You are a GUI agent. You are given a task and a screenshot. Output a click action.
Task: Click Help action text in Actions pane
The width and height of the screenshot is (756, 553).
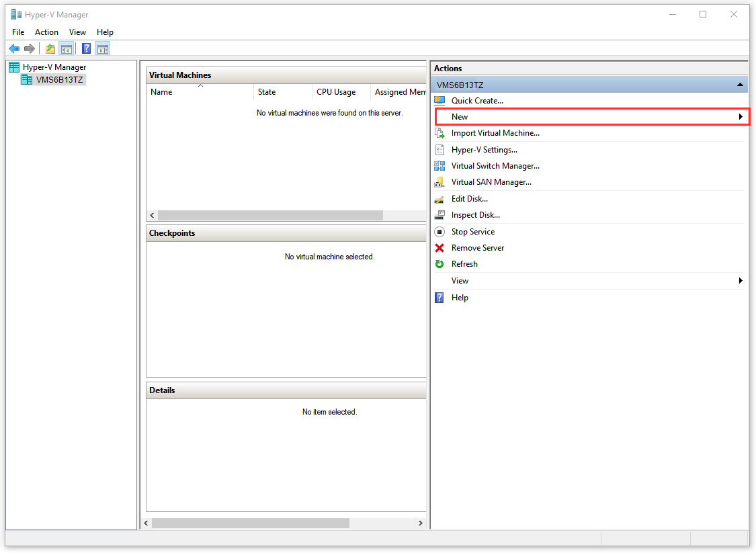[x=460, y=298]
